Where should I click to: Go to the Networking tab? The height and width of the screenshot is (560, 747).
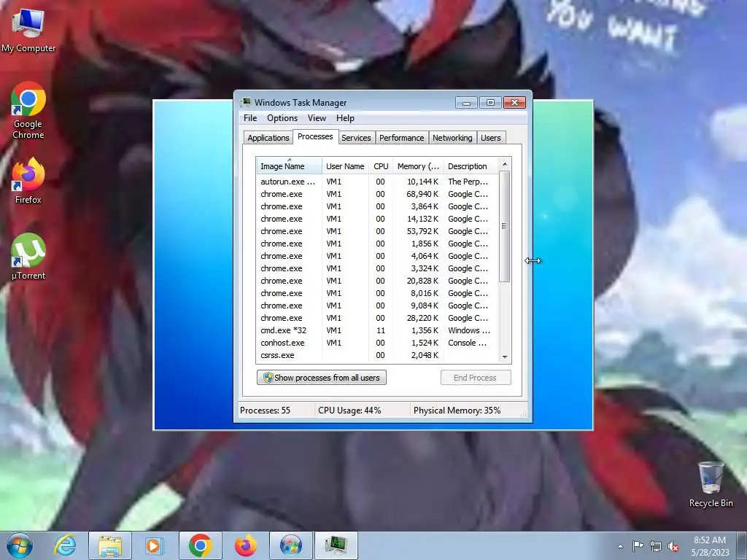[x=452, y=138]
